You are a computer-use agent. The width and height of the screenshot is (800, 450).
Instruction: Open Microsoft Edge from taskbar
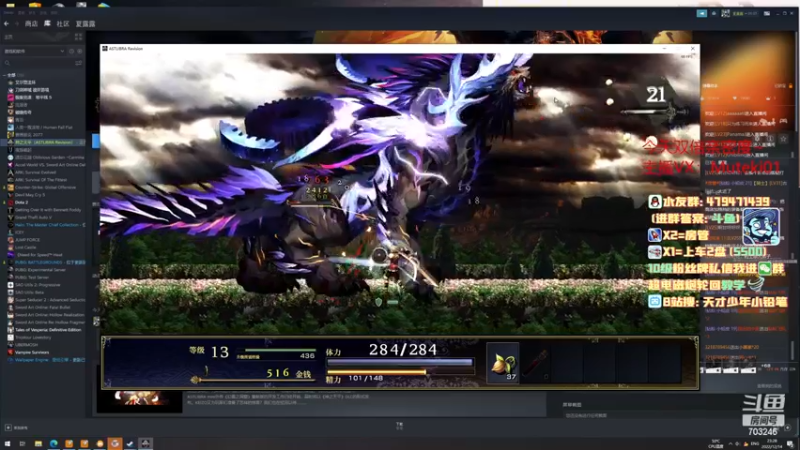tap(54, 443)
